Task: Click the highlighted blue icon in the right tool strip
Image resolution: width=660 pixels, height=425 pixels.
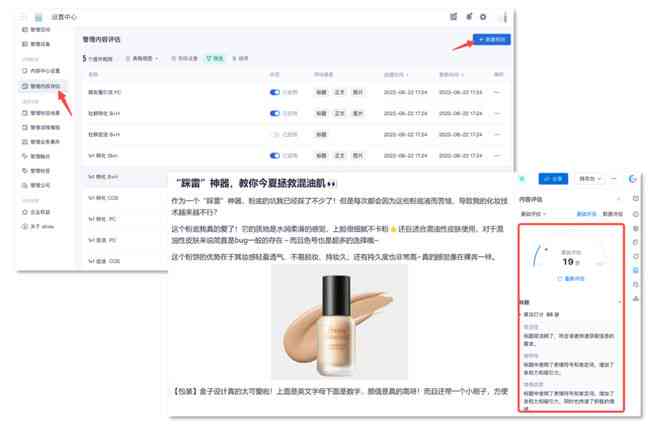Action: 636,270
